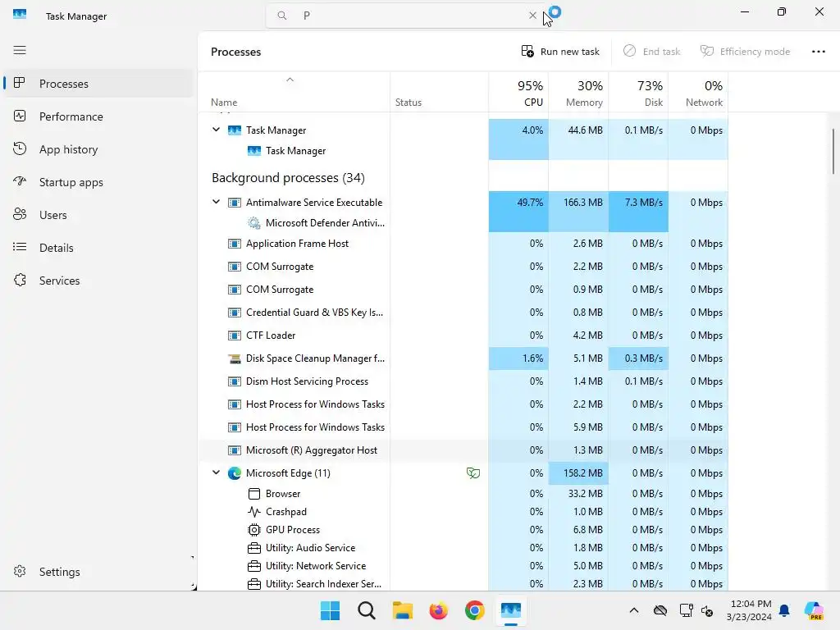Open File Explorer from the taskbar
840x630 pixels.
point(402,610)
